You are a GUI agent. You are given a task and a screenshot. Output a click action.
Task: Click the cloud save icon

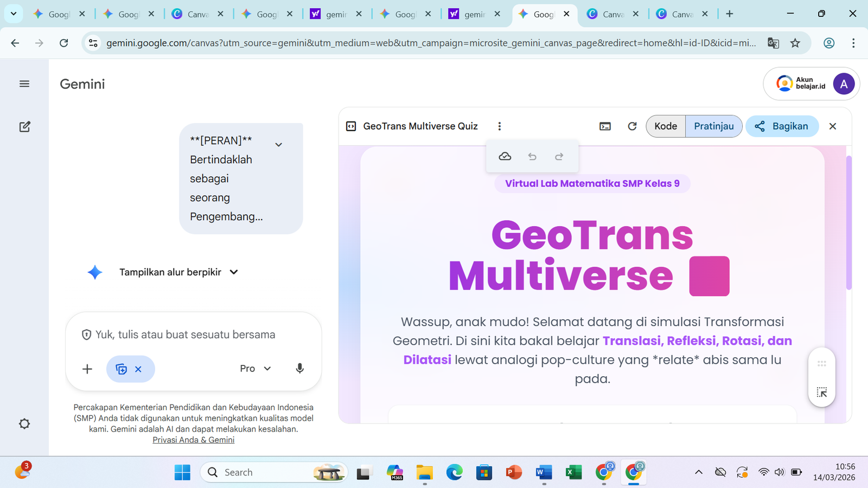pos(505,157)
